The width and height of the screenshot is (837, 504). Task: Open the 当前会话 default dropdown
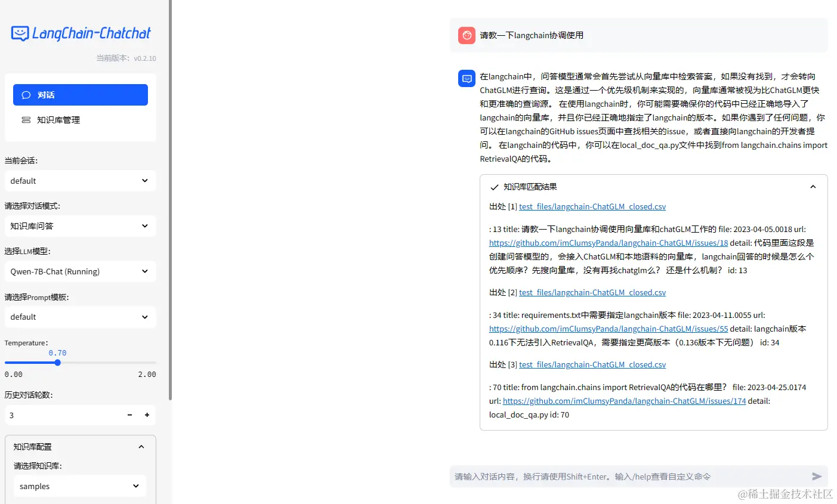[x=81, y=181]
